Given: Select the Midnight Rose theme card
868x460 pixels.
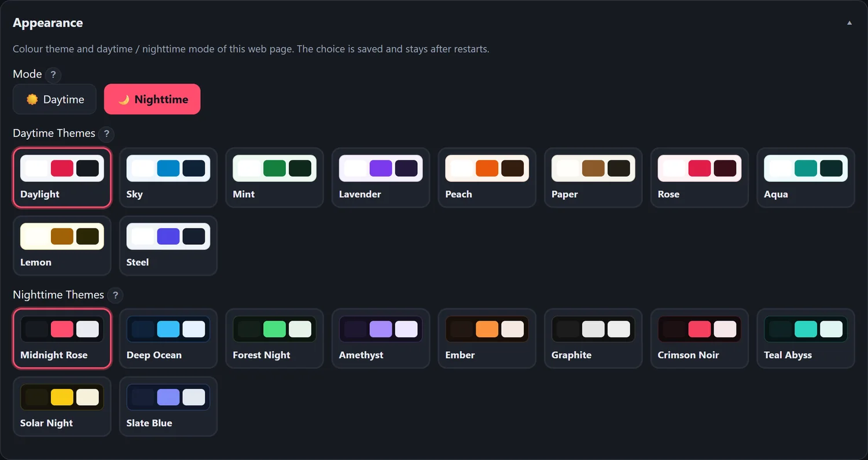Looking at the screenshot, I should tap(62, 338).
